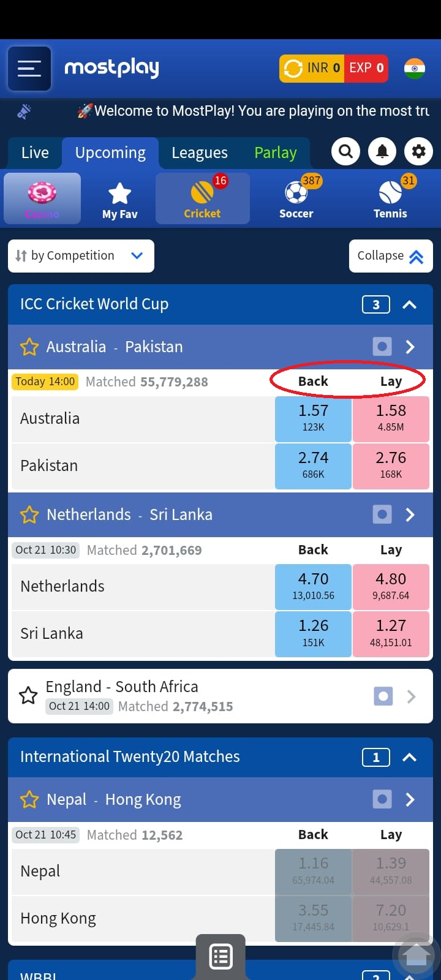Collapse the ICC Cricket World Cup section

tap(409, 304)
